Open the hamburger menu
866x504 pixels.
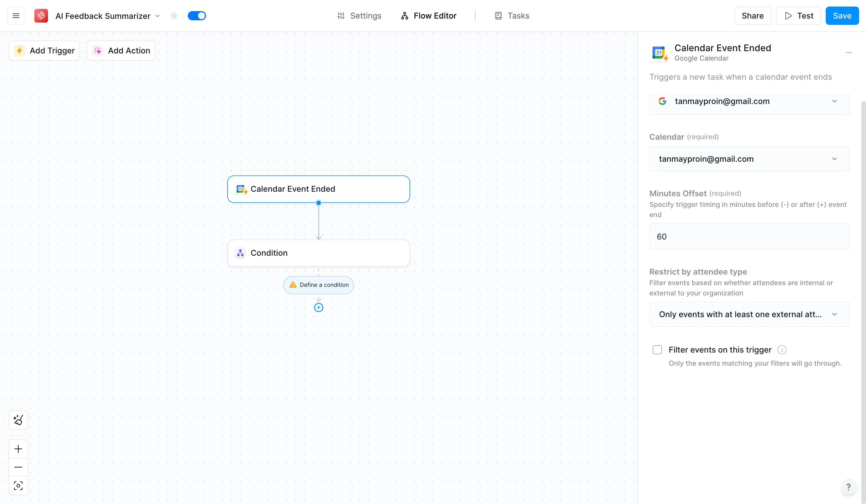coord(16,16)
